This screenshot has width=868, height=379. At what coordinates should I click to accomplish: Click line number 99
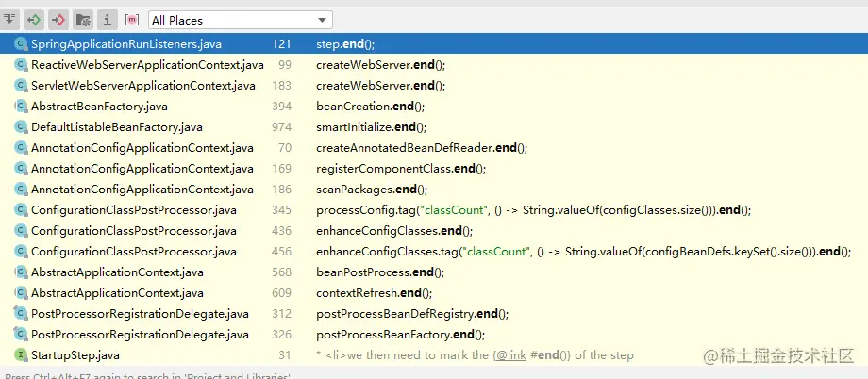pos(285,65)
